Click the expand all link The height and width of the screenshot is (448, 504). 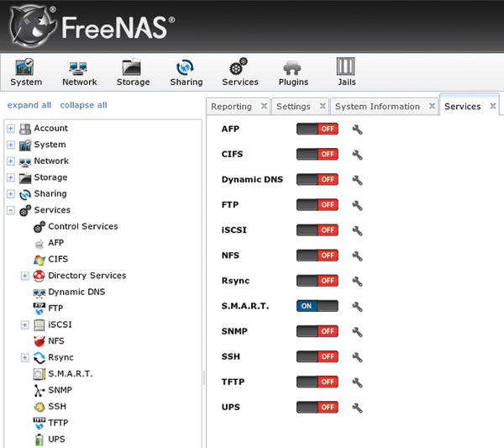pyautogui.click(x=29, y=105)
